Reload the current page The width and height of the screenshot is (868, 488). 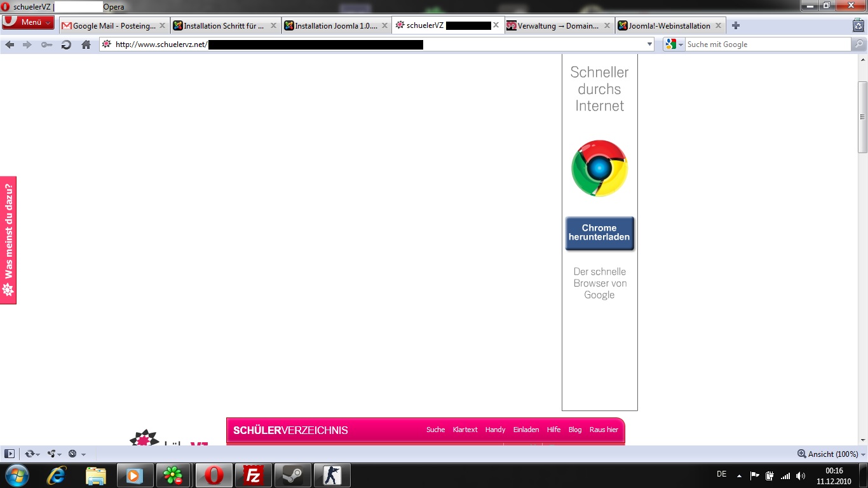coord(66,44)
